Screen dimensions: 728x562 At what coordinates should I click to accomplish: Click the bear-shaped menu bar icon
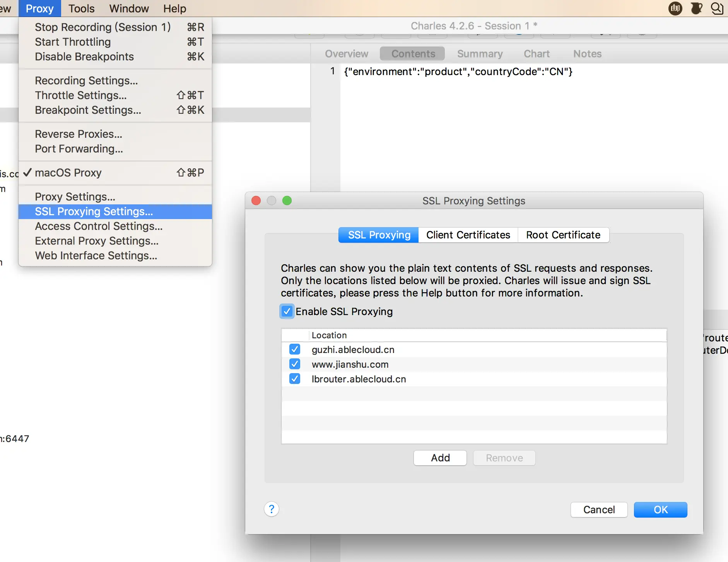pos(696,8)
